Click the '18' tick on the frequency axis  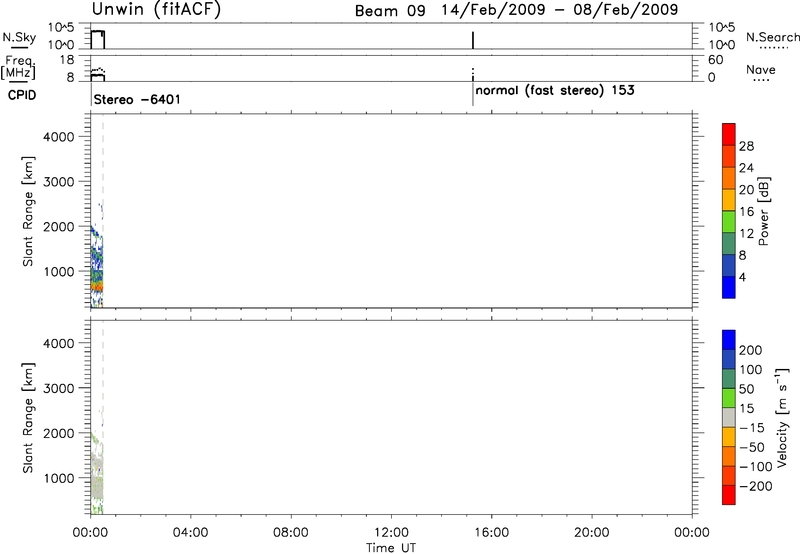(x=67, y=60)
